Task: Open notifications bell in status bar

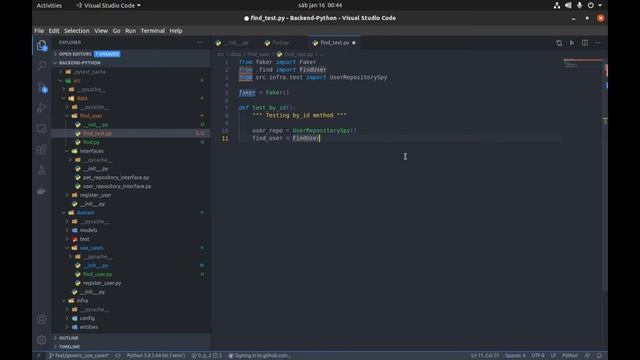Action: 599,356
